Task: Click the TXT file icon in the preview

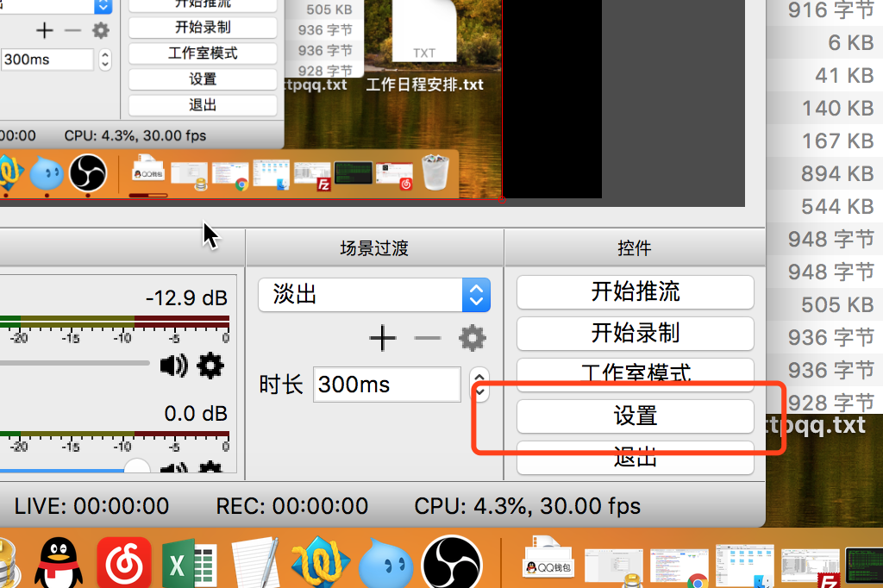Action: [424, 29]
